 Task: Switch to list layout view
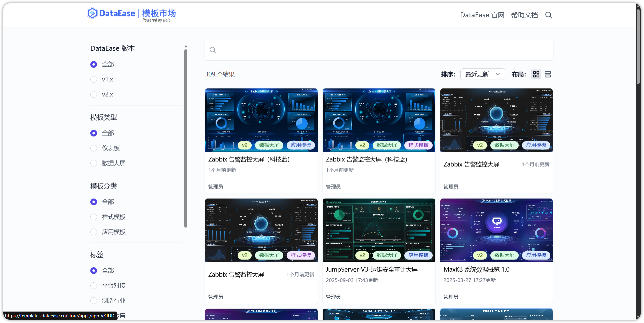click(x=548, y=74)
